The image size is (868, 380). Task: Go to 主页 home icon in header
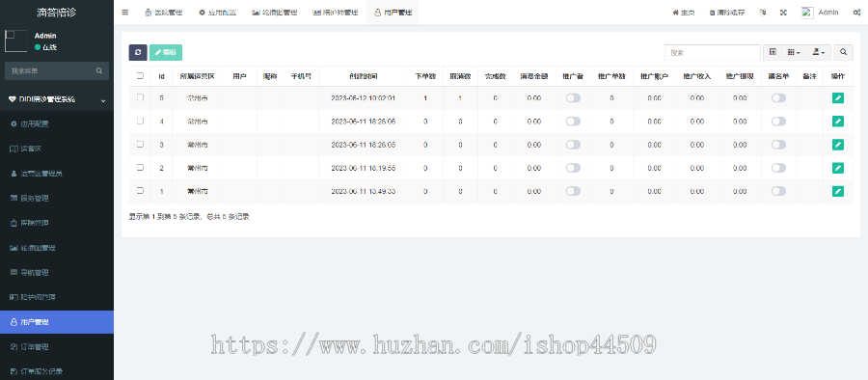[683, 13]
